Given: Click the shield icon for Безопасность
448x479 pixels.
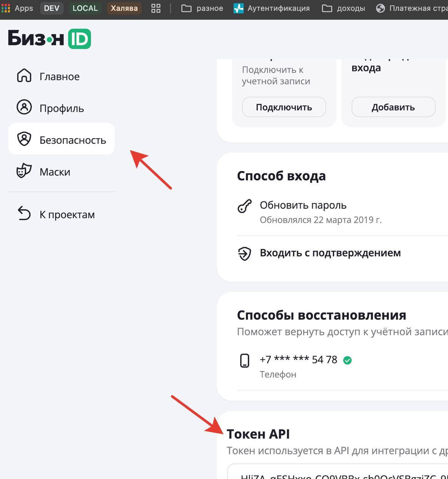Looking at the screenshot, I should (24, 139).
